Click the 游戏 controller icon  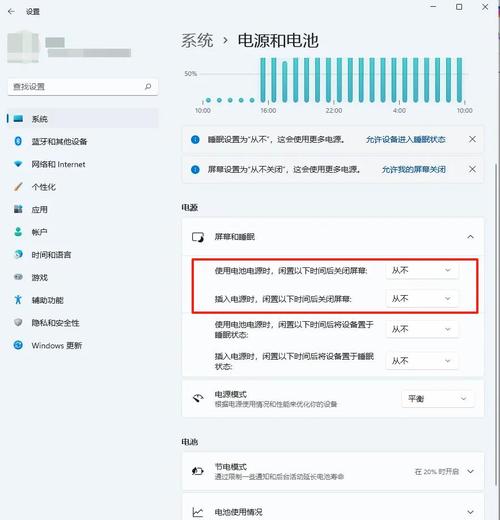click(x=18, y=277)
